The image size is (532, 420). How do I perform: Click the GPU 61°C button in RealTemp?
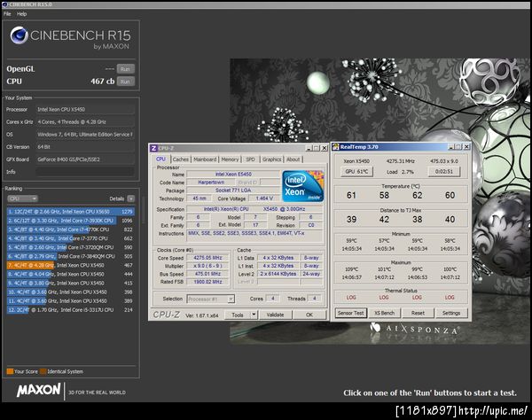tap(356, 172)
